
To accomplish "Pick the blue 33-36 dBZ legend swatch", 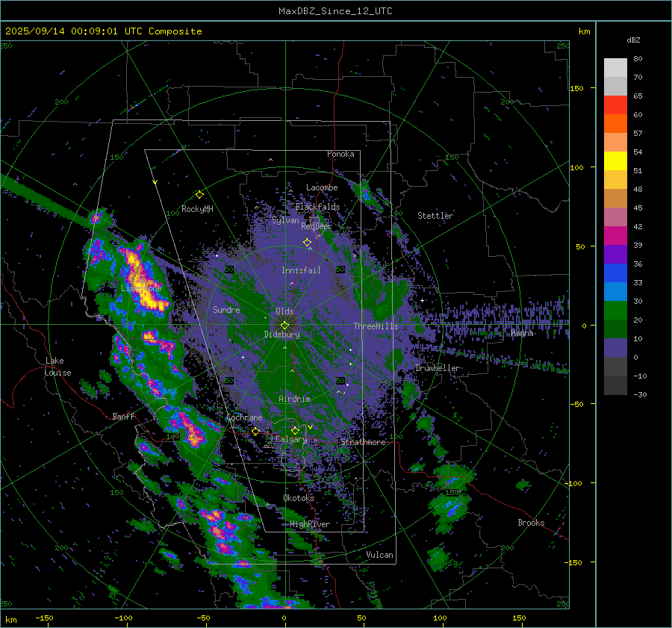I will pyautogui.click(x=615, y=273).
